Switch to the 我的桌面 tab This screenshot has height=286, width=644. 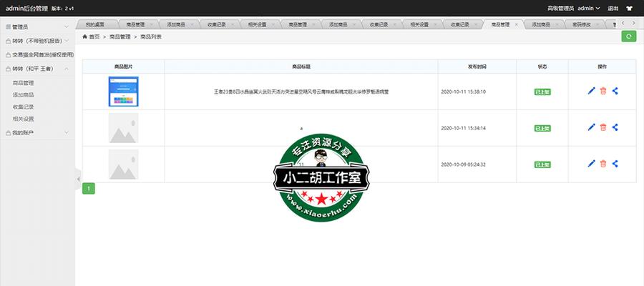click(95, 24)
